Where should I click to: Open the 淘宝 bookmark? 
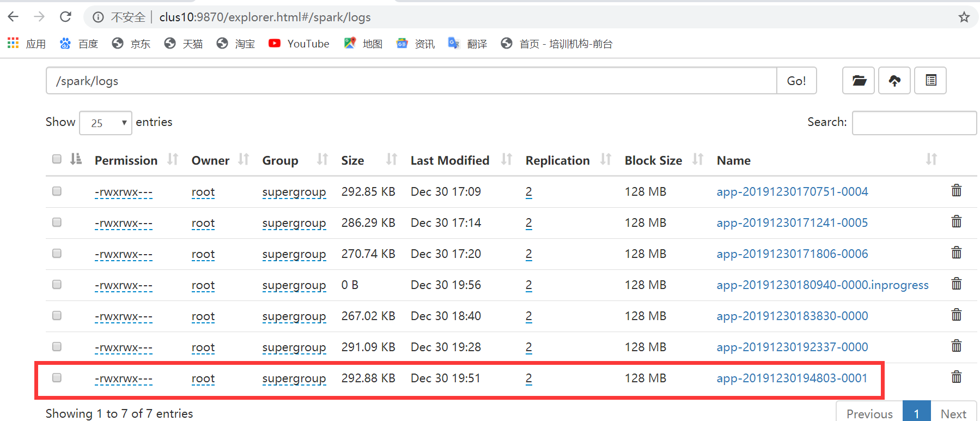tap(236, 44)
